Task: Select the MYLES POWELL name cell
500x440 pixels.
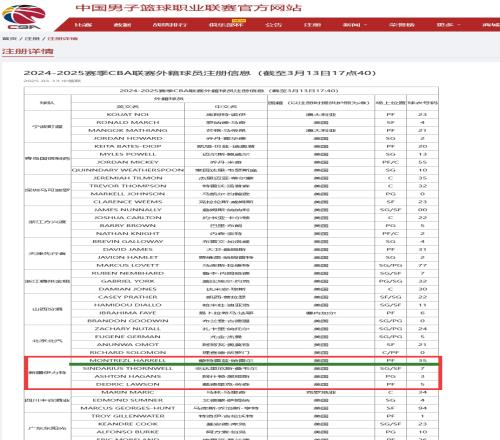Action: coord(128,154)
